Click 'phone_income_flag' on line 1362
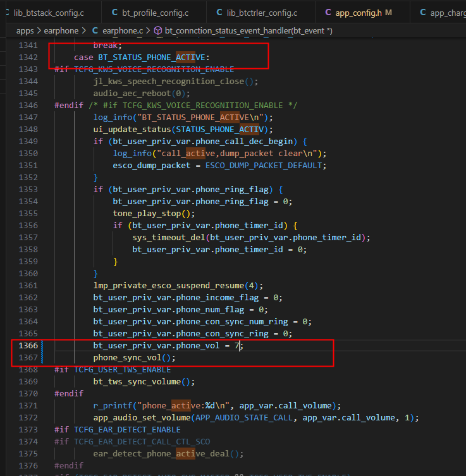 [218, 298]
